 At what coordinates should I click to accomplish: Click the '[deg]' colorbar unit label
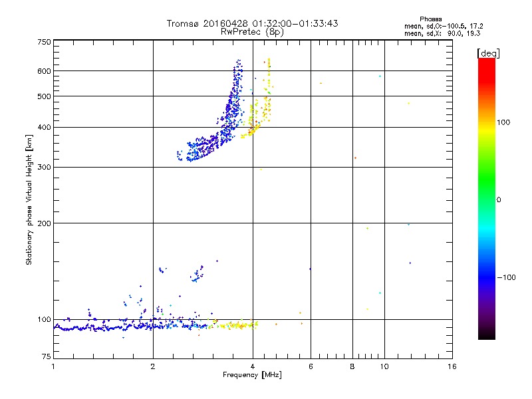tap(488, 53)
